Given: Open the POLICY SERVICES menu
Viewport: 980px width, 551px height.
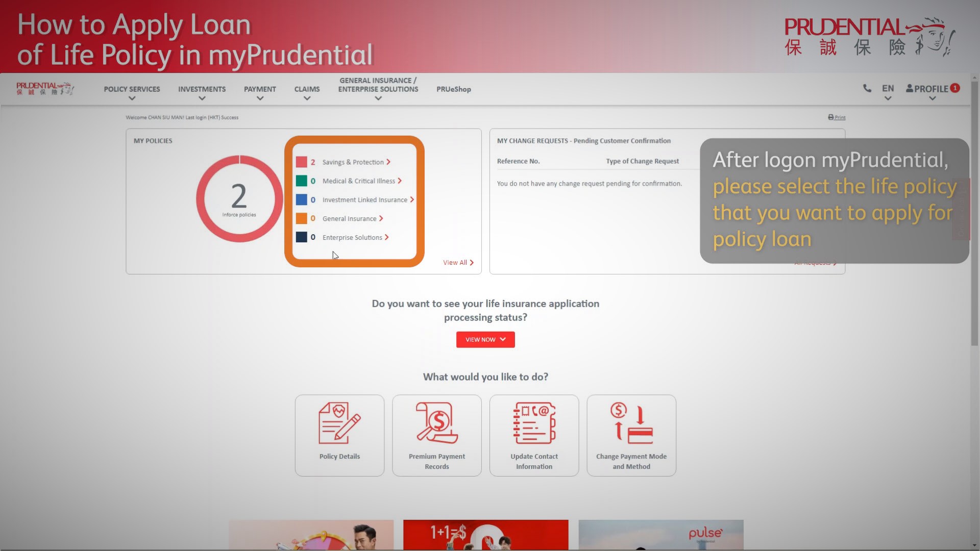Looking at the screenshot, I should click(x=132, y=89).
